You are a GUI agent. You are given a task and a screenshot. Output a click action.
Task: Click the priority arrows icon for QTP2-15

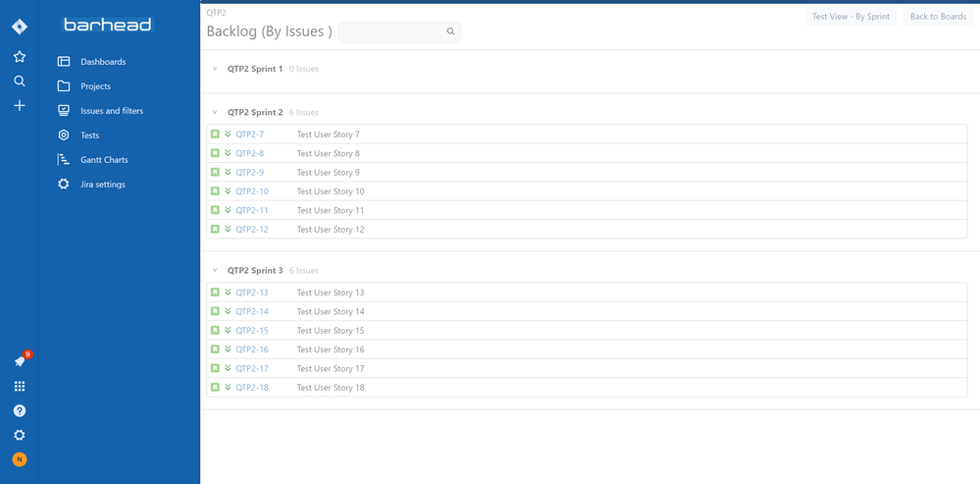pyautogui.click(x=229, y=330)
